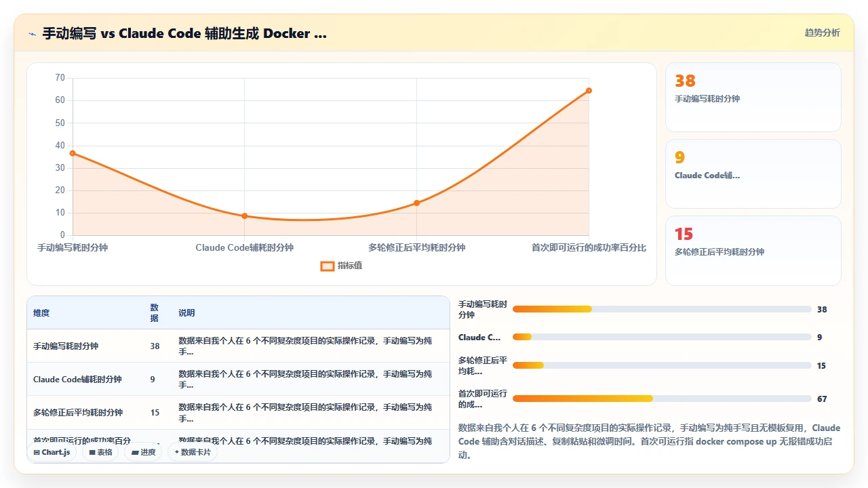Click the value 38 in the table

click(155, 346)
